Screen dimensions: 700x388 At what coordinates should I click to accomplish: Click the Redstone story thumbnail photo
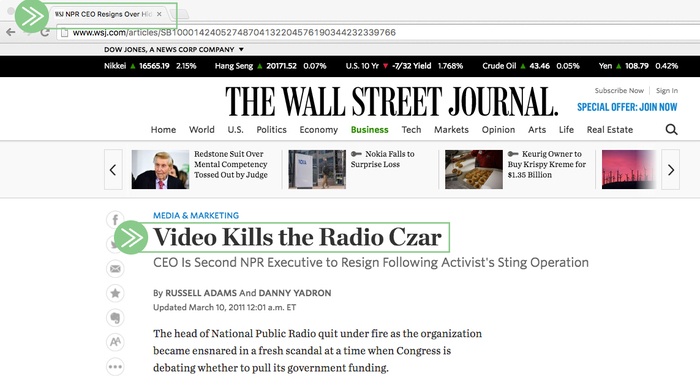tap(160, 170)
